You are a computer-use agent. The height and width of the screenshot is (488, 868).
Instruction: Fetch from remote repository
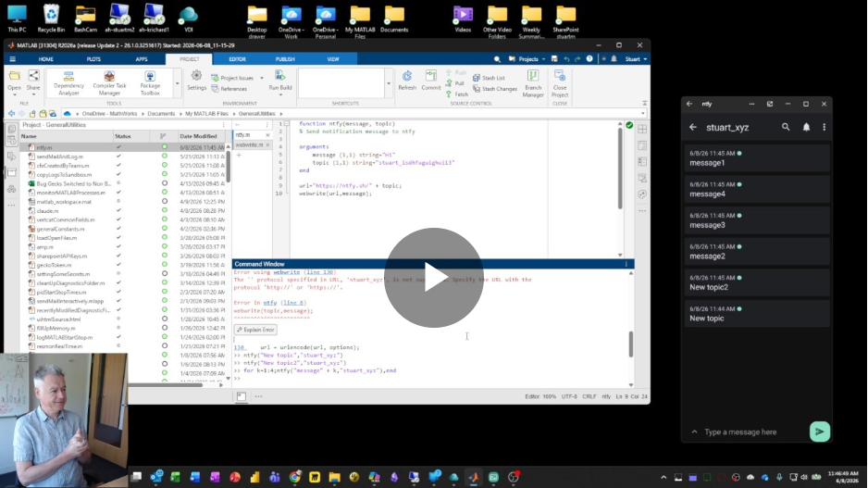[457, 94]
